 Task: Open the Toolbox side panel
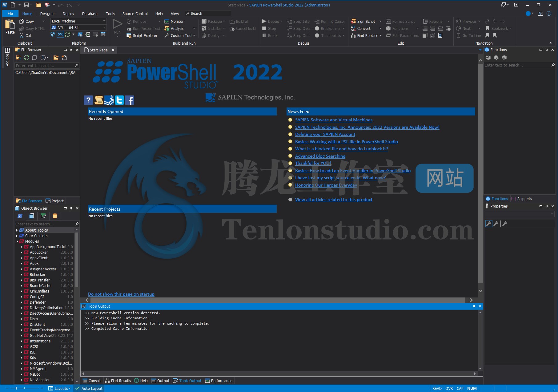[x=7, y=57]
